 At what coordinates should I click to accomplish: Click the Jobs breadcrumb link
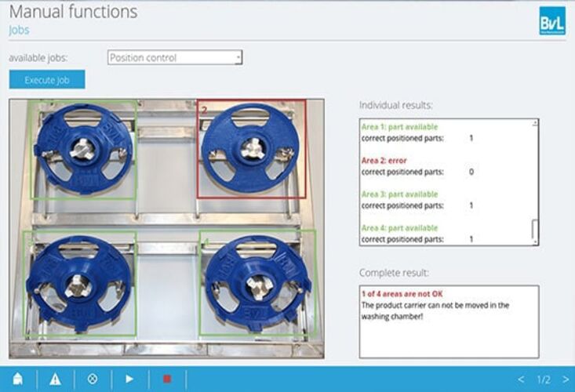[19, 30]
